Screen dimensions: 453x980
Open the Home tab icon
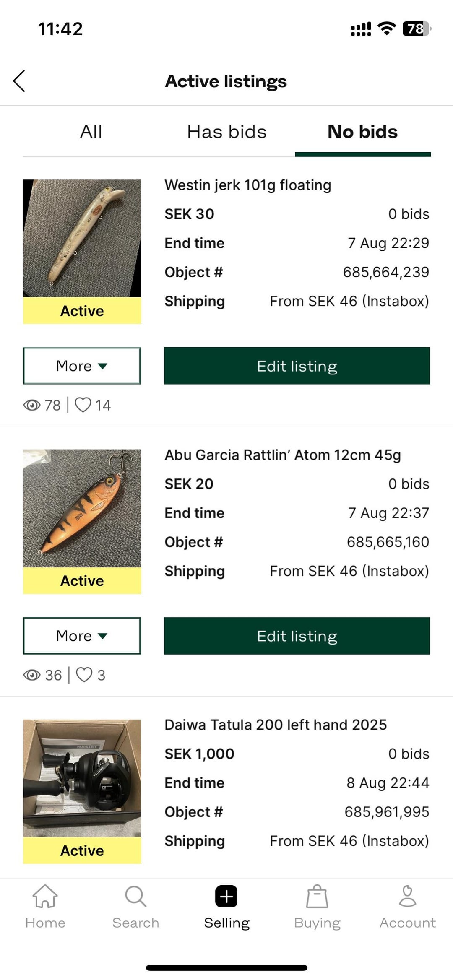45,897
